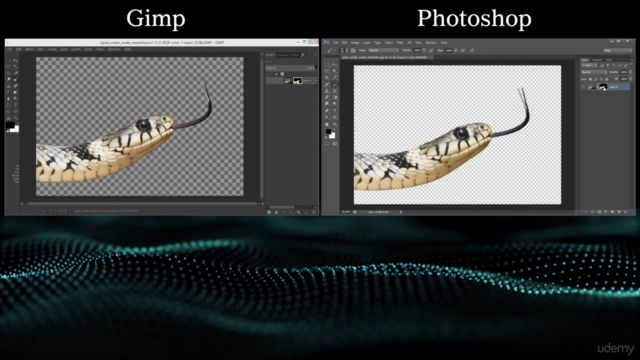Screen dimensions: 640x360
Task: Click Photoshop's Ps logo icon
Action: coord(327,42)
